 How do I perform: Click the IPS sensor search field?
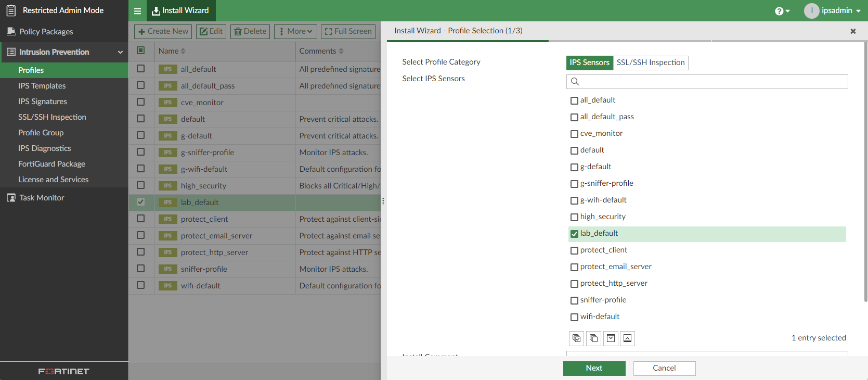707,81
